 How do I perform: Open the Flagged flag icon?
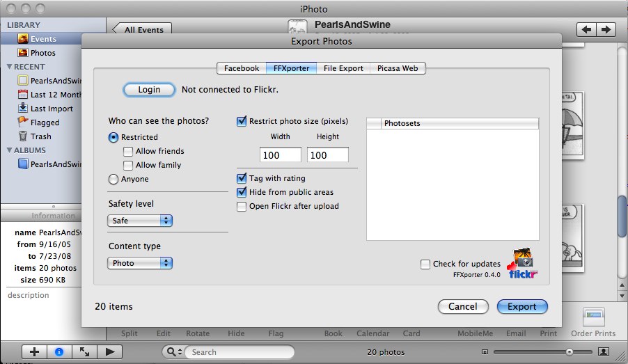tap(23, 122)
